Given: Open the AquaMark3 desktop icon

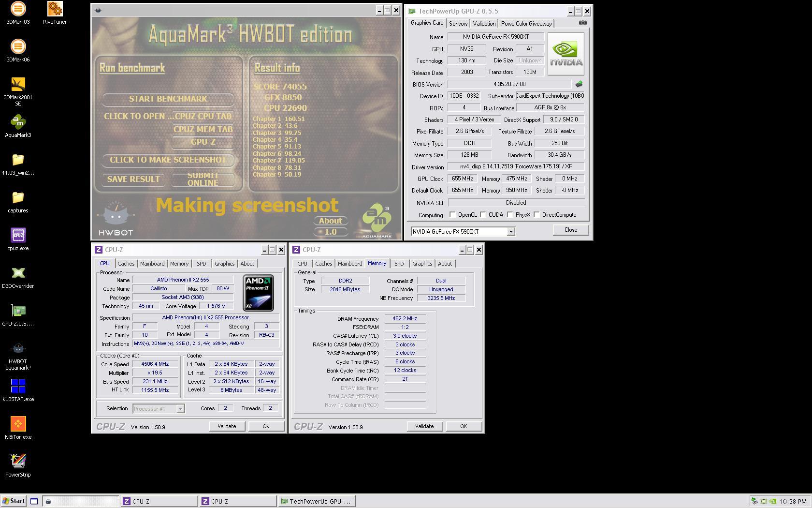Looking at the screenshot, I should point(18,126).
